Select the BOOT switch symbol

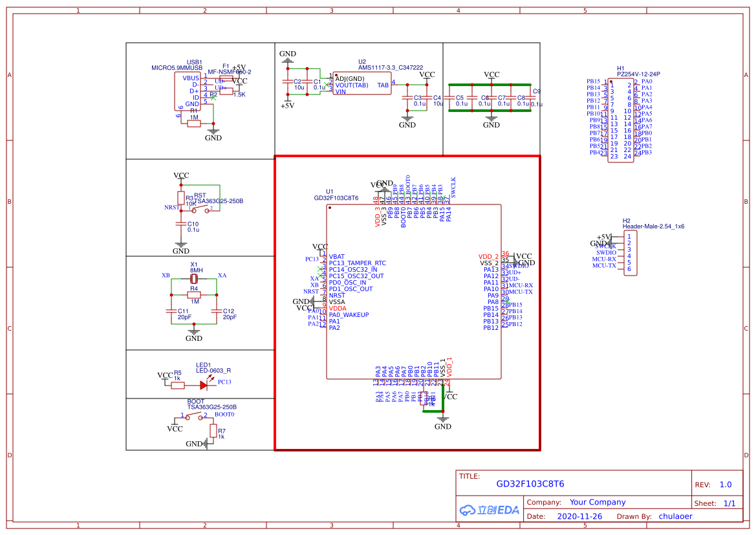coord(194,417)
